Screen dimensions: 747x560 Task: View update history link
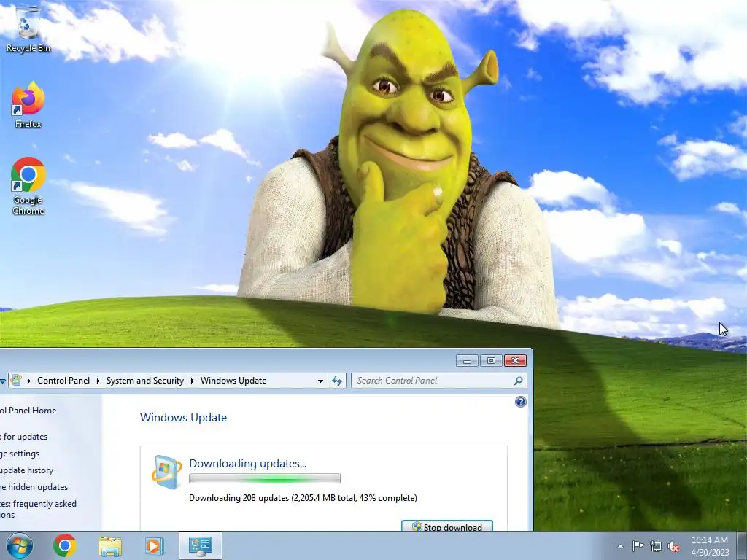pyautogui.click(x=27, y=470)
